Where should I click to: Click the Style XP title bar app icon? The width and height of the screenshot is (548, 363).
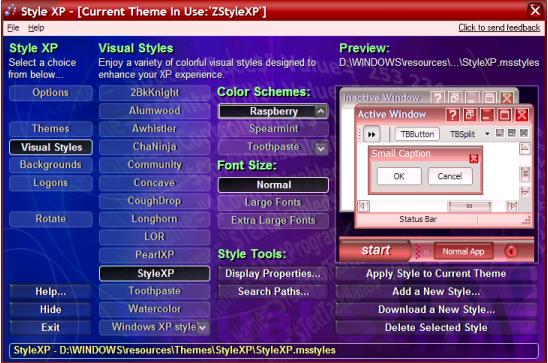[10, 10]
